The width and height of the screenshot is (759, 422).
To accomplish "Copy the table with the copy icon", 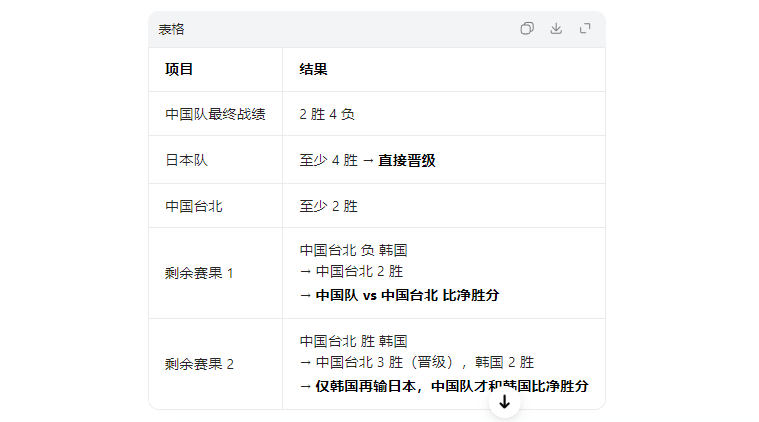I will [527, 29].
